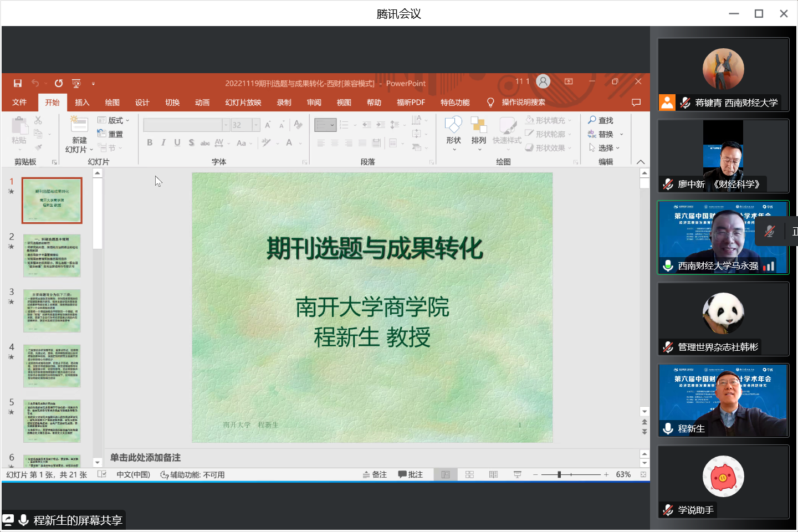
Task: Open the Shapes gallery icon
Action: (x=453, y=125)
